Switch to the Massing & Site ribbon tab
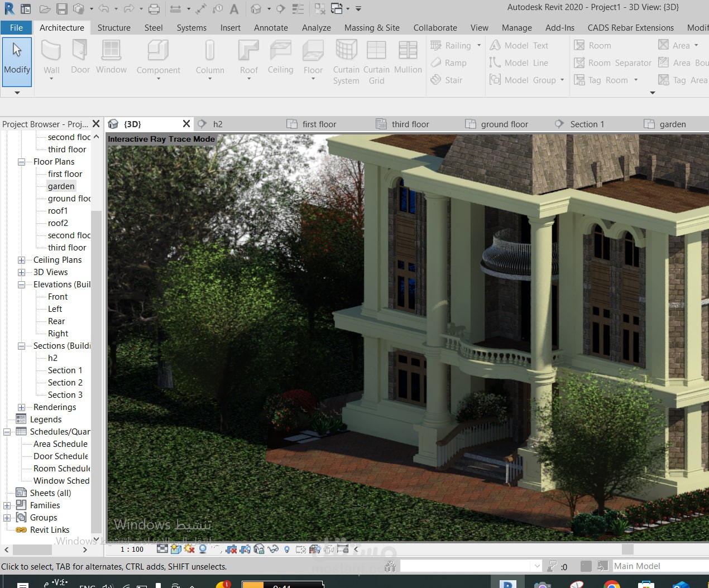709x588 pixels. click(x=372, y=28)
